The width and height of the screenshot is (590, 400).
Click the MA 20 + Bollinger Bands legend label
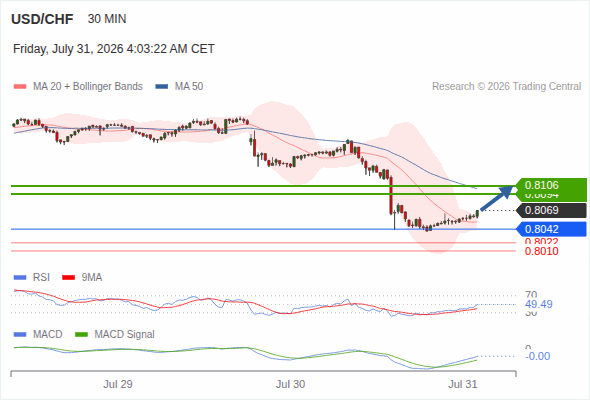point(88,87)
